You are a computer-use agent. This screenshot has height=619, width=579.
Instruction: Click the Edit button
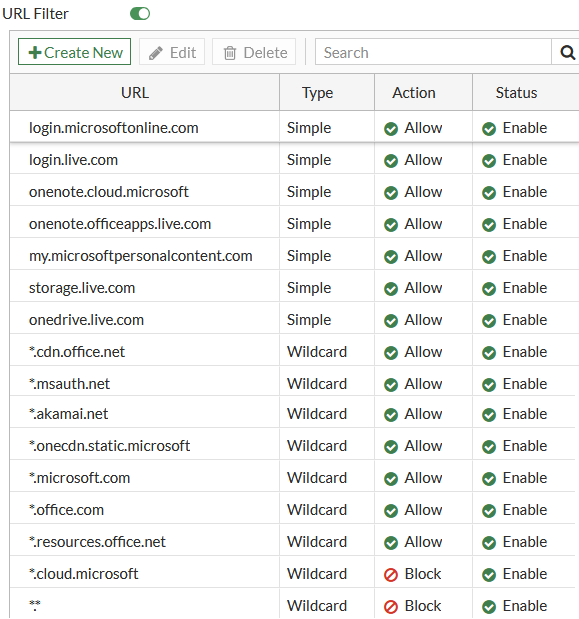click(172, 52)
